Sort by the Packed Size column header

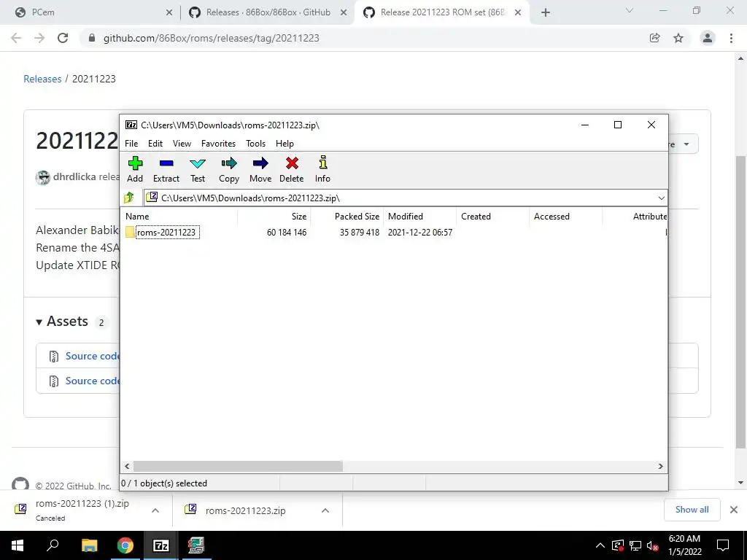point(347,216)
